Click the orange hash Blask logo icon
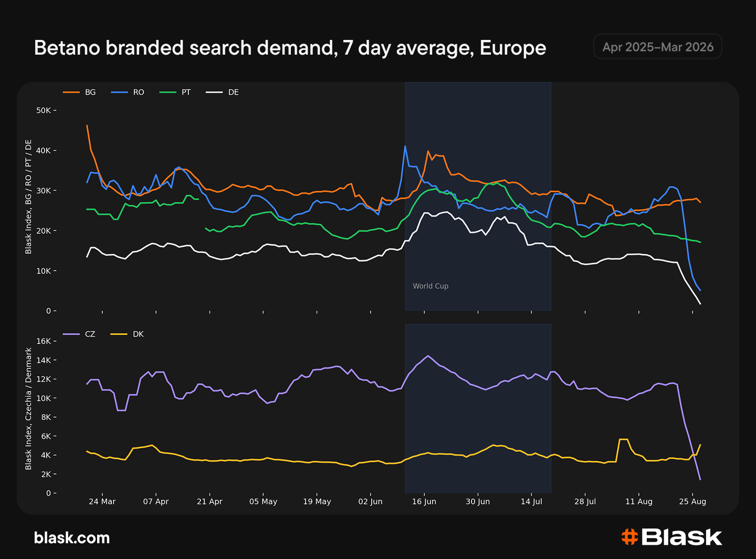This screenshot has width=756, height=559. (630, 537)
